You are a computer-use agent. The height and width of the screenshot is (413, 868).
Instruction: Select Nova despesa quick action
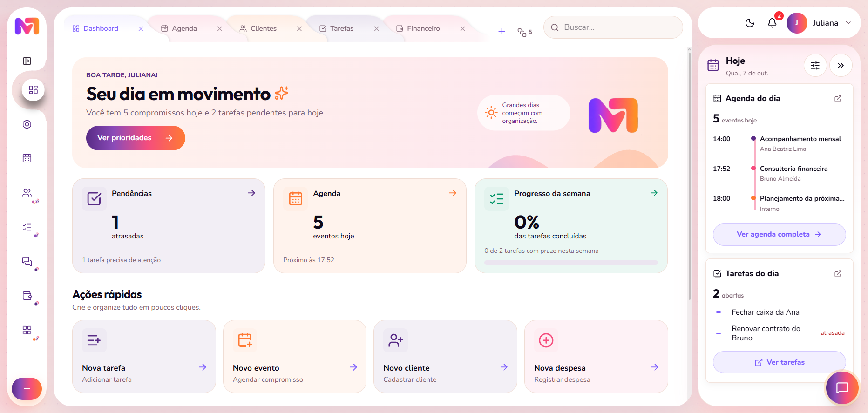pyautogui.click(x=596, y=356)
